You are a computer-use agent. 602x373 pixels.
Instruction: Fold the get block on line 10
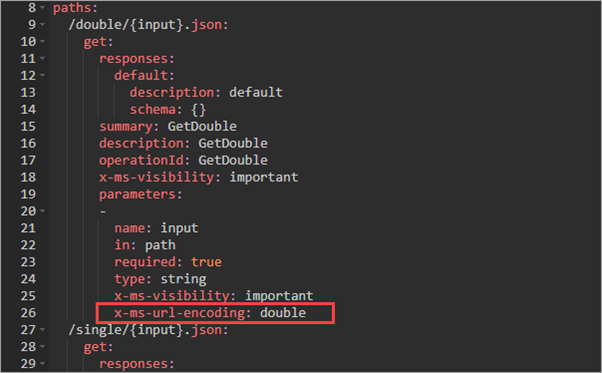coord(43,41)
